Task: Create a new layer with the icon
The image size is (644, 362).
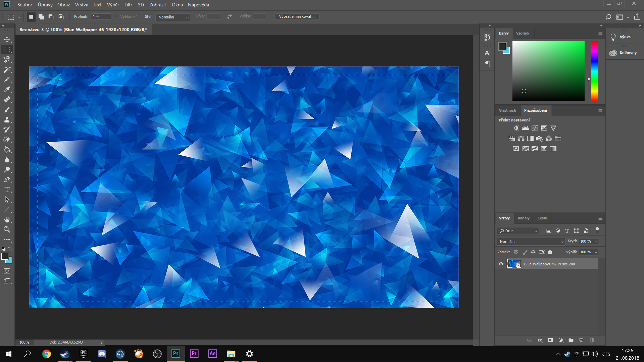Action: pyautogui.click(x=581, y=340)
